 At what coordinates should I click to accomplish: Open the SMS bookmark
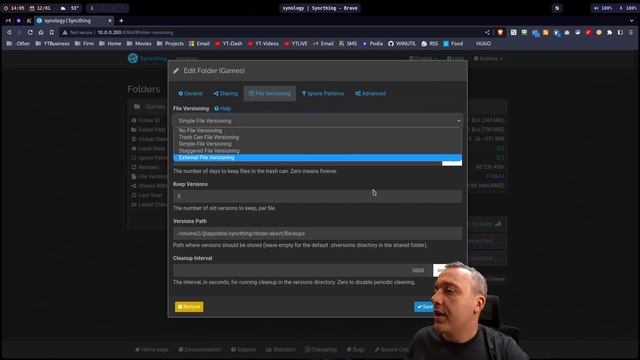pos(348,43)
